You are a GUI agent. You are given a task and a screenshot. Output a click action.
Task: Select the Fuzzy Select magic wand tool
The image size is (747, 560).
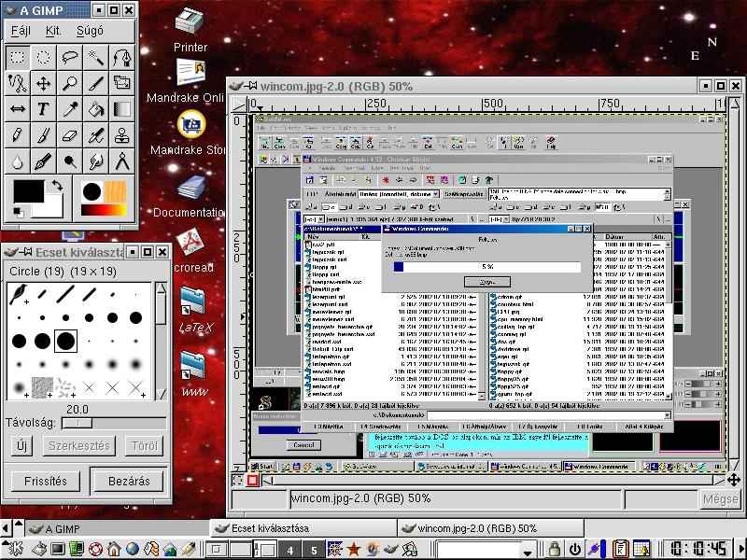coord(96,57)
